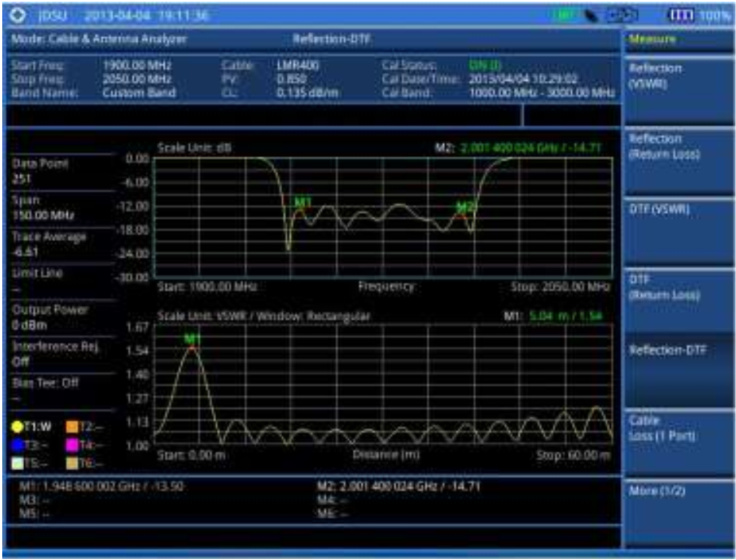The image size is (736, 560).
Task: Click the battery level icon
Action: (681, 15)
